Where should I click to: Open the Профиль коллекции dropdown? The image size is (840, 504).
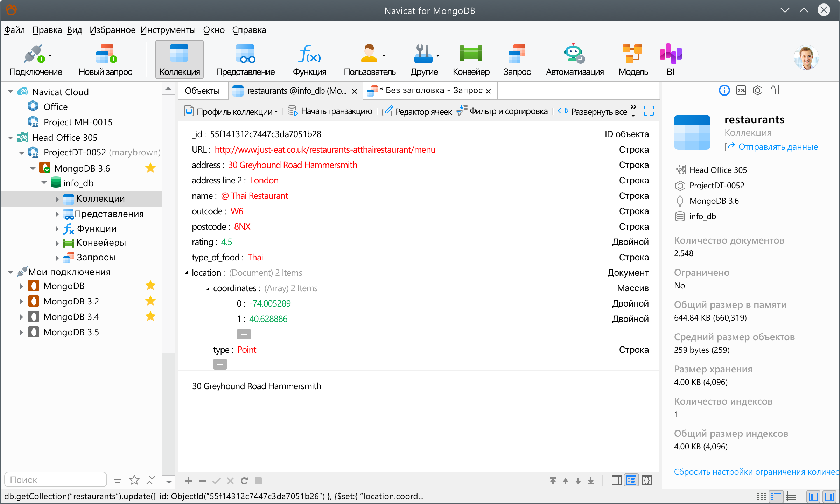point(231,111)
